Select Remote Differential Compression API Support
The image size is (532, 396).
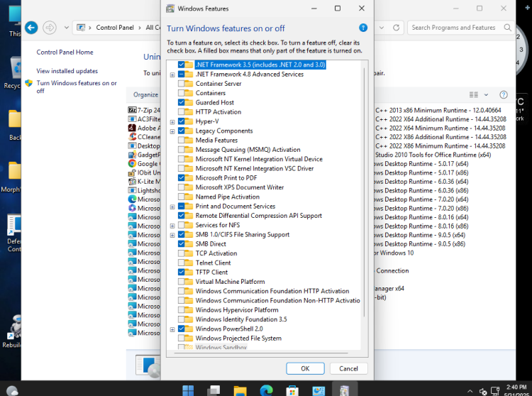[x=258, y=216]
